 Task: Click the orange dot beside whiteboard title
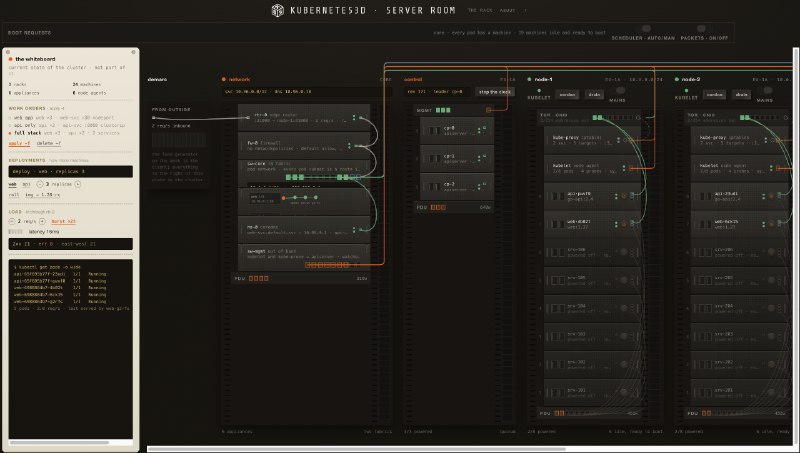click(11, 59)
